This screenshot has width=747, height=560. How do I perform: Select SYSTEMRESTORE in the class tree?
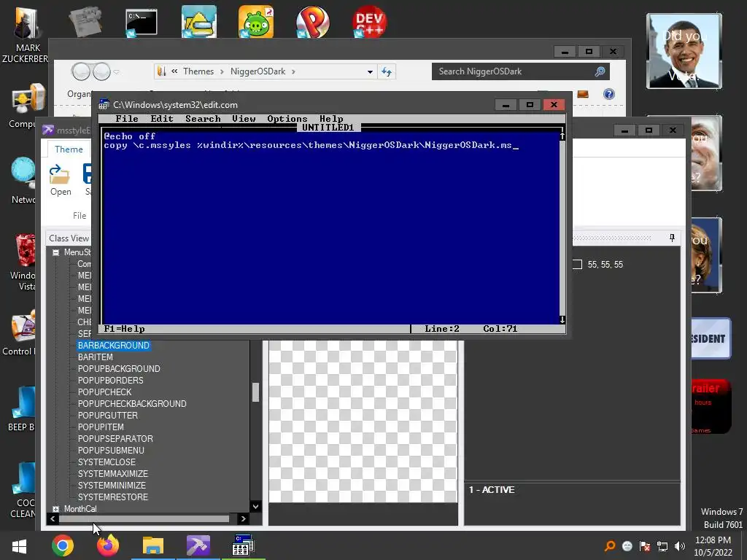pyautogui.click(x=113, y=497)
